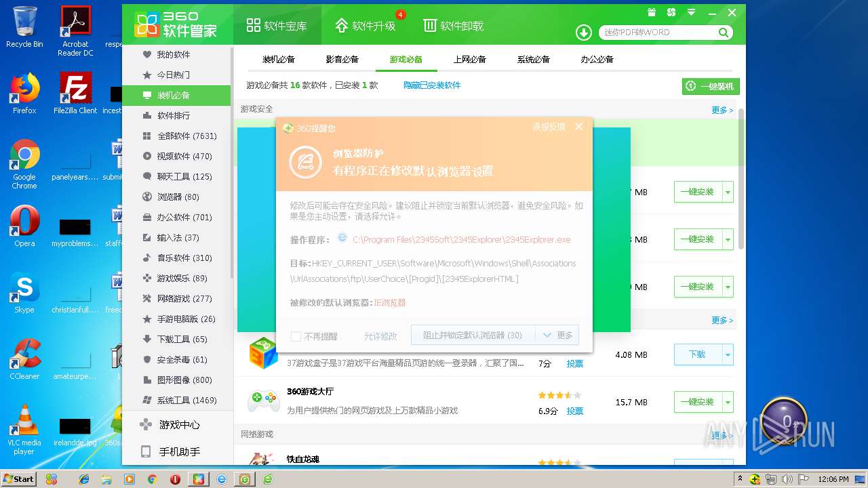This screenshot has width=868, height=488.
Task: Click 阻止并锁定默认浏览器 button
Action: (x=473, y=335)
